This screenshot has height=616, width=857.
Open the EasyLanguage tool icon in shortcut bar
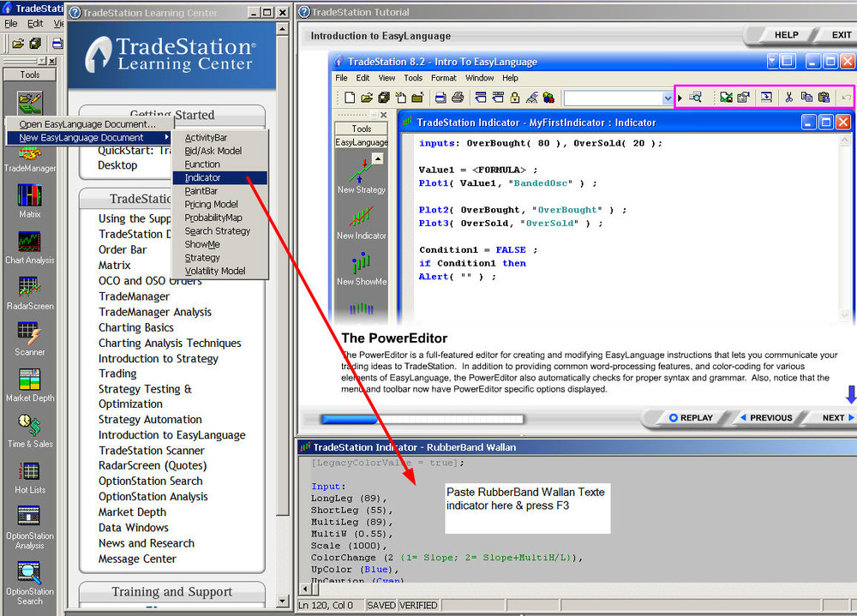29,101
